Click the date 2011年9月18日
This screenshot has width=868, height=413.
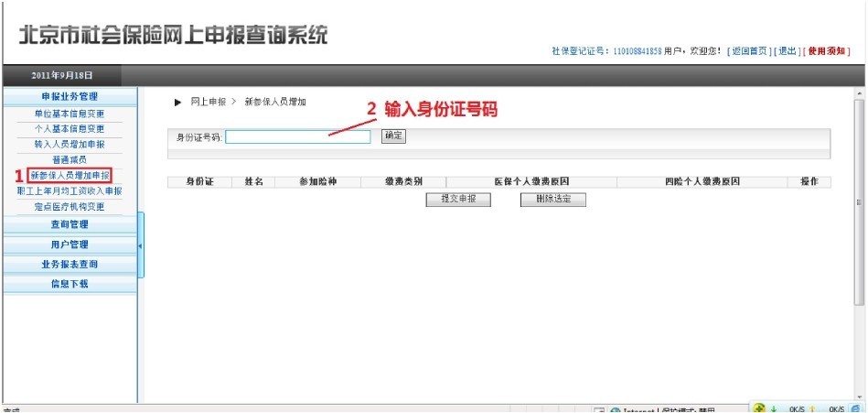[x=61, y=75]
